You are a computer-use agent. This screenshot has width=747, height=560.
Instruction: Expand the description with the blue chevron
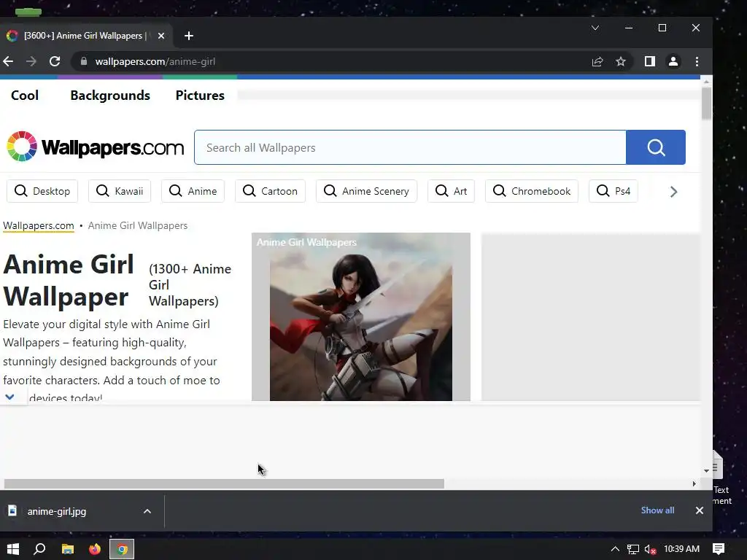pos(10,396)
